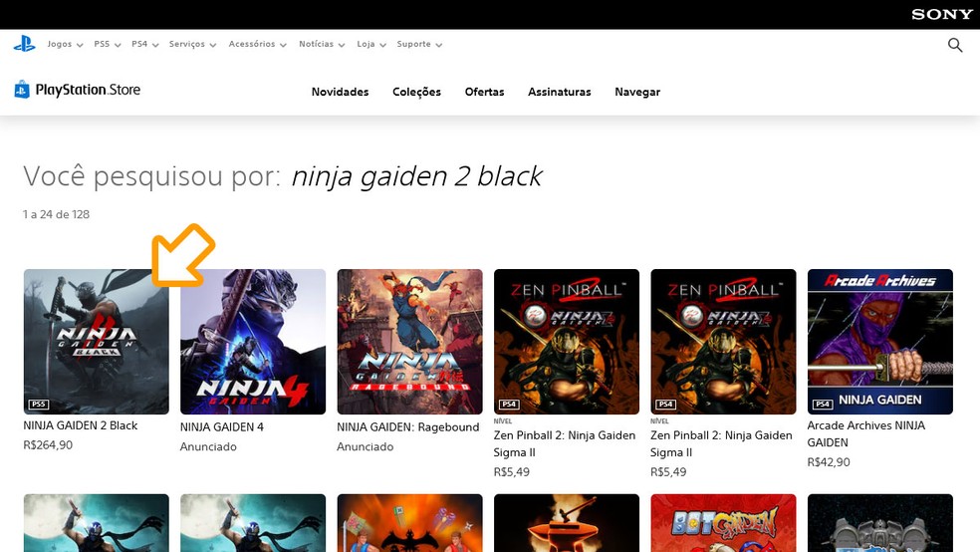The image size is (980, 552).
Task: Open the search magnifier icon
Action: click(954, 45)
